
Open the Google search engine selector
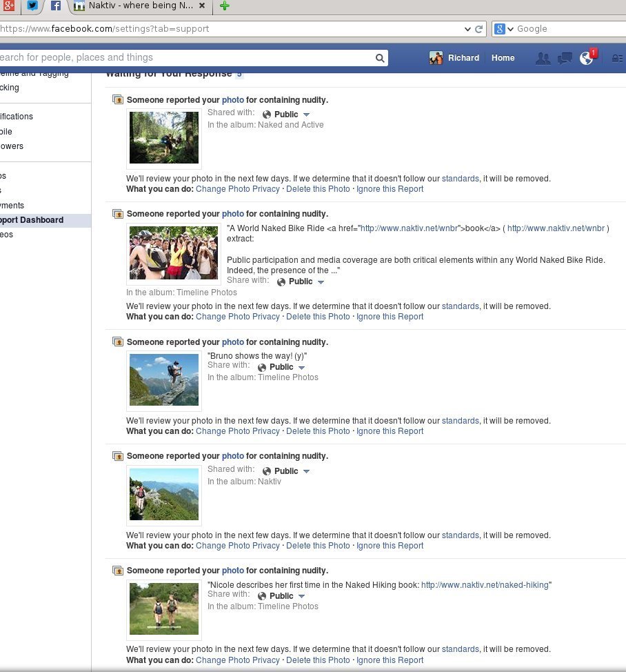(x=503, y=29)
